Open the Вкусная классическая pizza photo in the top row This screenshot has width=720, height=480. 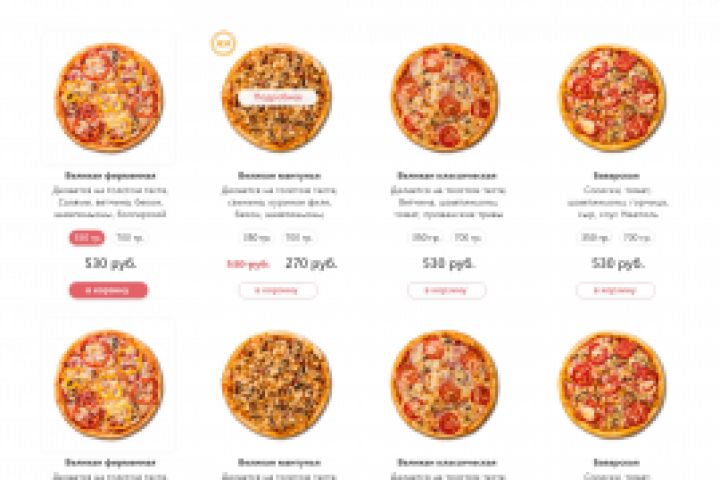445,97
